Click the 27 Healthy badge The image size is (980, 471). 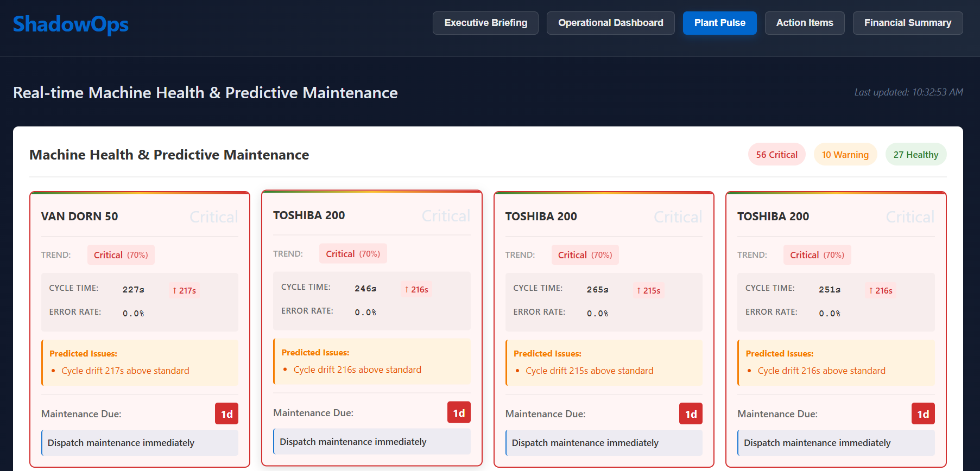tap(915, 155)
